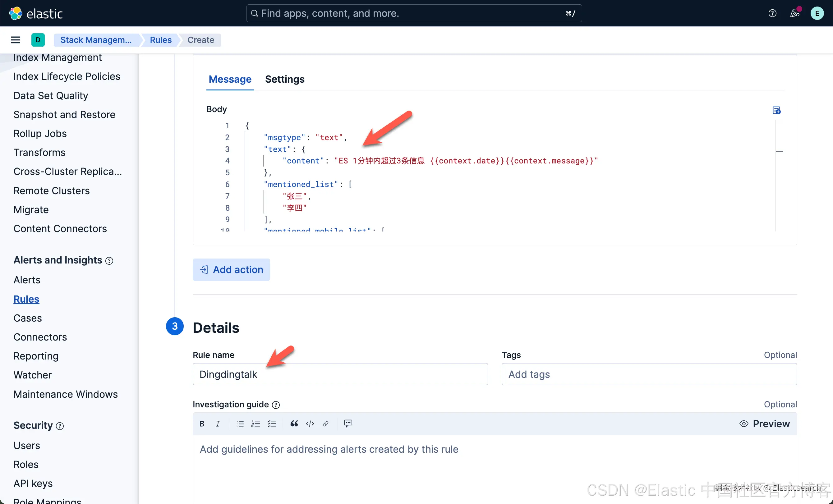Insert a block quote

(x=294, y=424)
